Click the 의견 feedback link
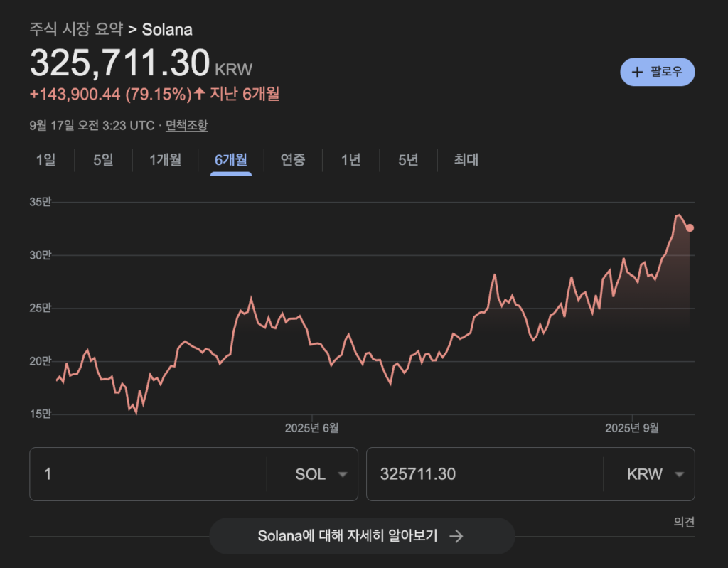The height and width of the screenshot is (568, 728). point(684,522)
